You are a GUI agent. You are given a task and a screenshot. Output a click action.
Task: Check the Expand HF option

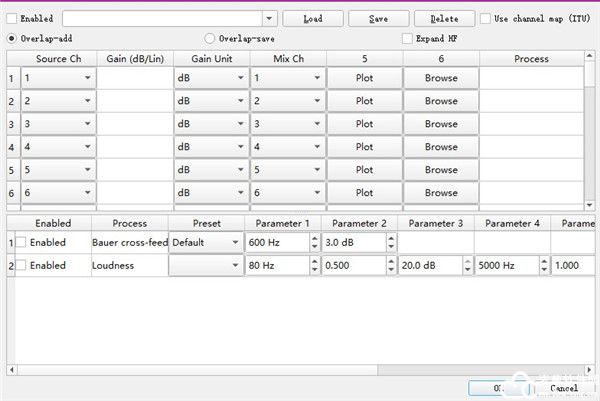tap(407, 38)
